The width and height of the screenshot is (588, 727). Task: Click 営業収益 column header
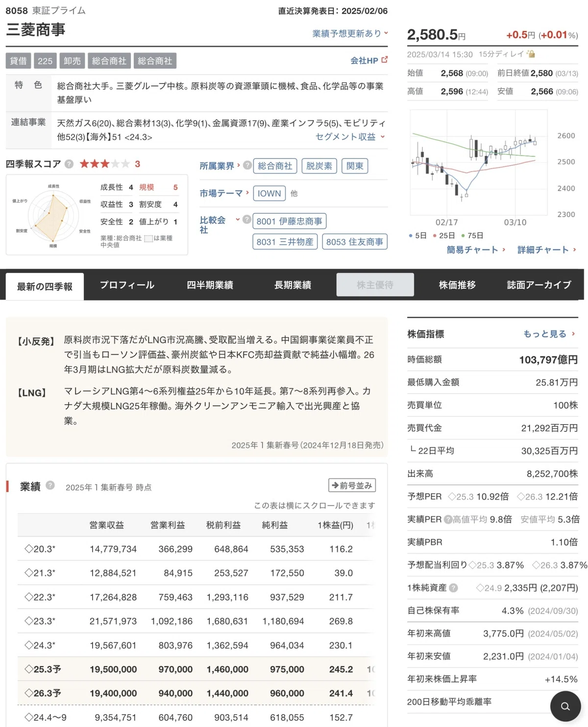click(x=106, y=525)
